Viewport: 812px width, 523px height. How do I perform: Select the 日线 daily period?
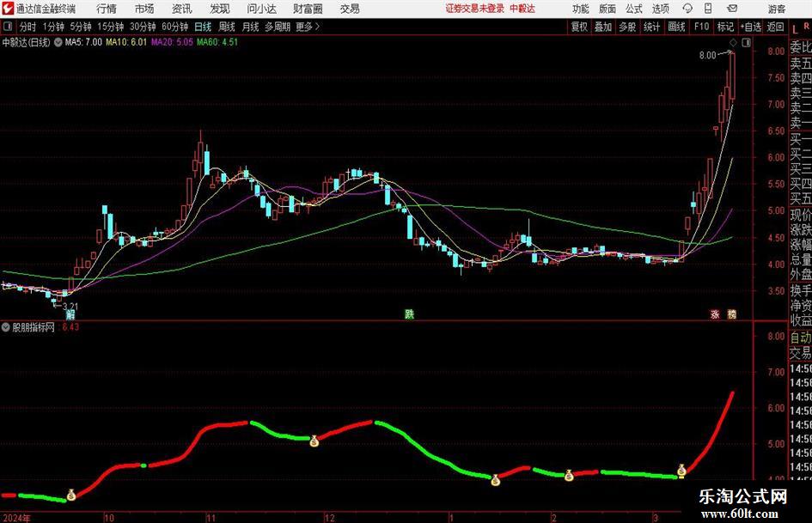pyautogui.click(x=203, y=27)
